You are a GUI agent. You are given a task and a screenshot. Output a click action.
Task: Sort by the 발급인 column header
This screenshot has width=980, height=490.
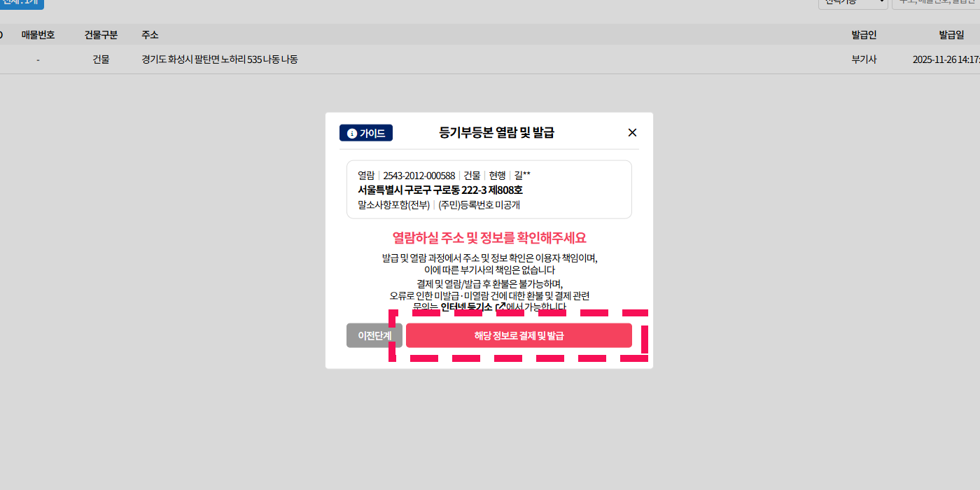[864, 35]
